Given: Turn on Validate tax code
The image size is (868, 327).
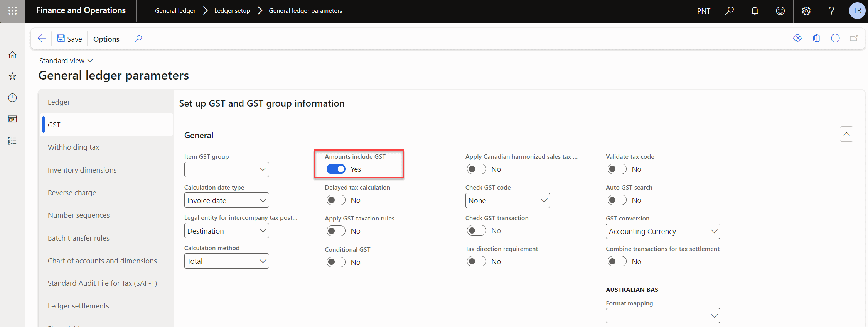Looking at the screenshot, I should 617,169.
